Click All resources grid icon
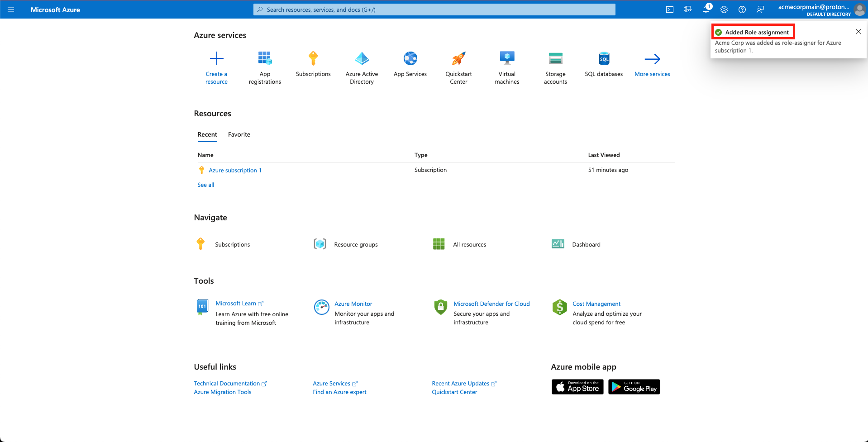 pyautogui.click(x=439, y=244)
